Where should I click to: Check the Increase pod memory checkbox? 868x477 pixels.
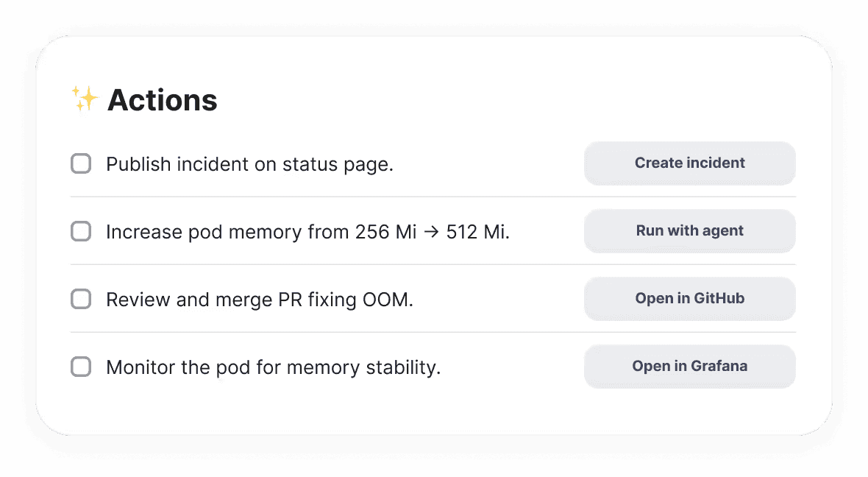81,231
